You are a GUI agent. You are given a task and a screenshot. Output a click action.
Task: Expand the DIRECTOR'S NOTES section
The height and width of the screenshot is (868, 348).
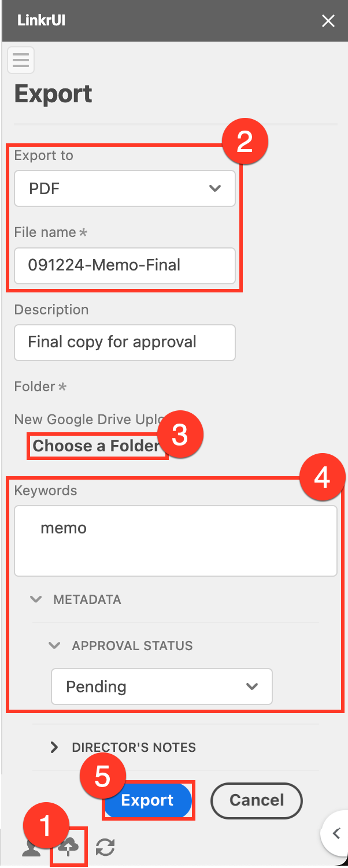(x=54, y=747)
